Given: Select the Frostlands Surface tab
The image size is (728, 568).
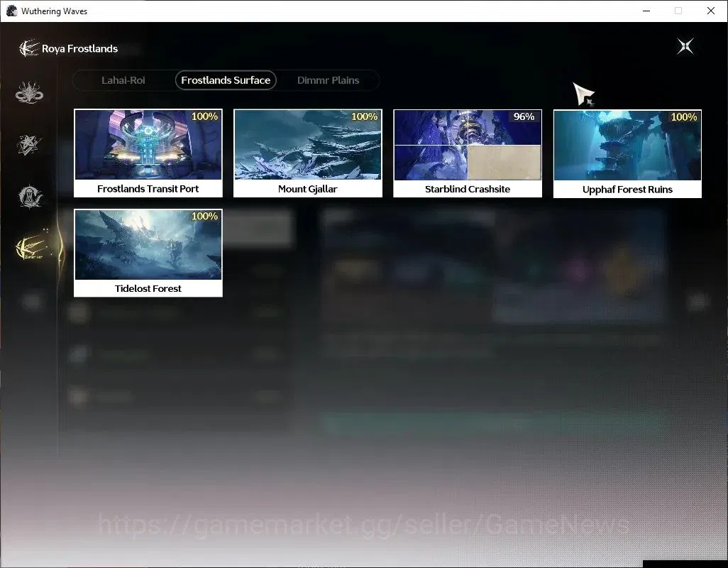Looking at the screenshot, I should [226, 80].
